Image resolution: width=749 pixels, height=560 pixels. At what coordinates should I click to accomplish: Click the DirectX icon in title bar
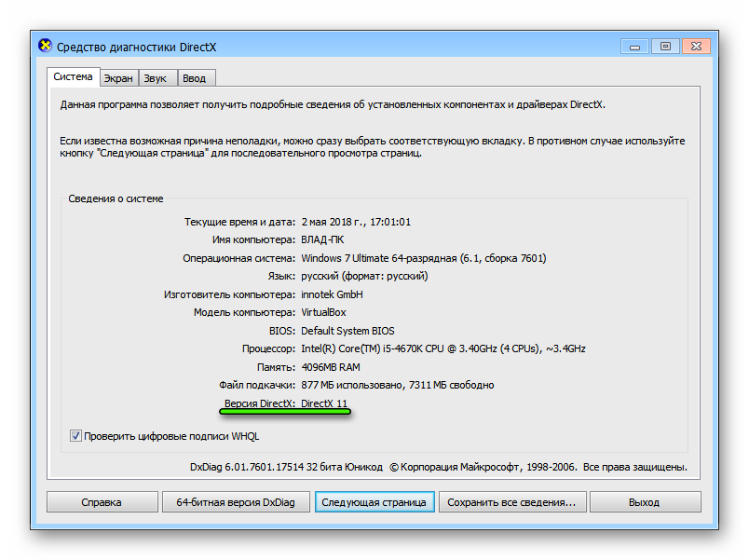pyautogui.click(x=45, y=46)
